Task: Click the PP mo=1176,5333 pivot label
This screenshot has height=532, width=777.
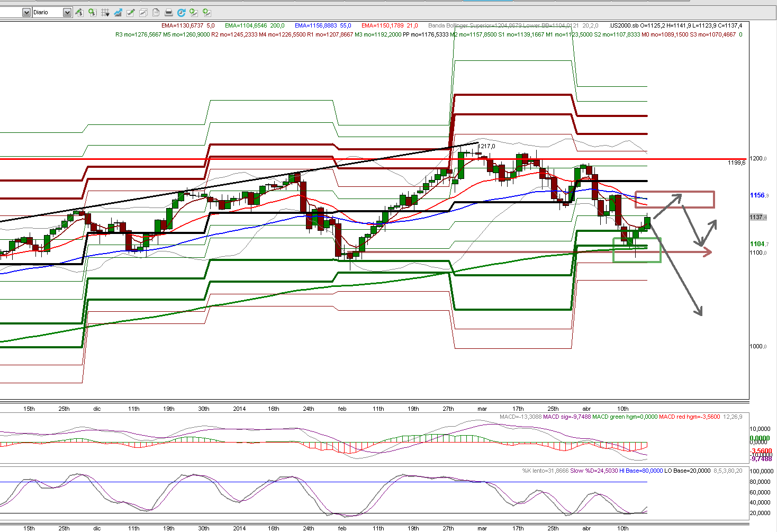Action: point(426,34)
